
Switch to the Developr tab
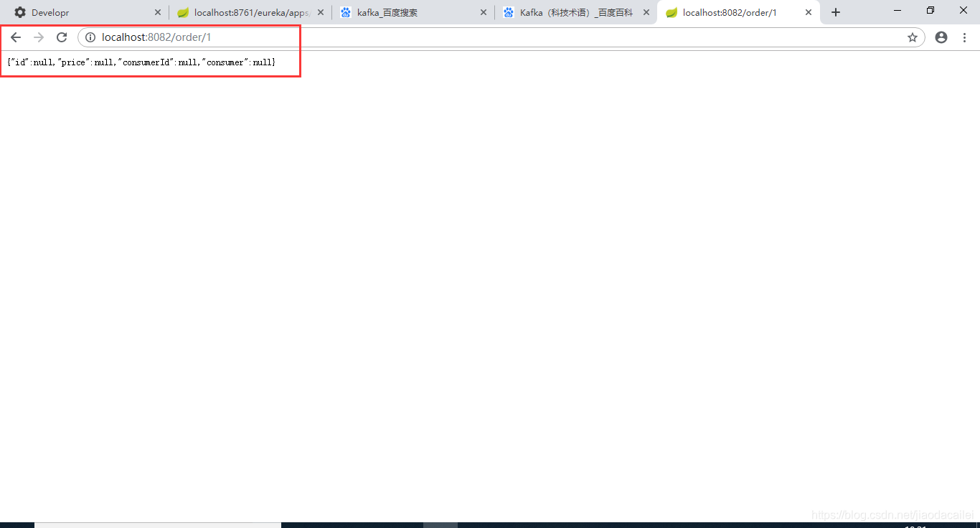88,12
